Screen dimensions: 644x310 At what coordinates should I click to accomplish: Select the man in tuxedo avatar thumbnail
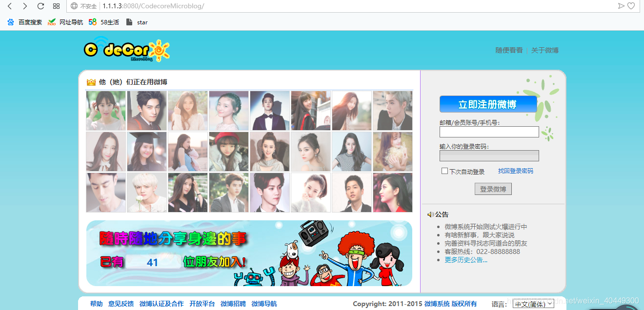point(270,111)
